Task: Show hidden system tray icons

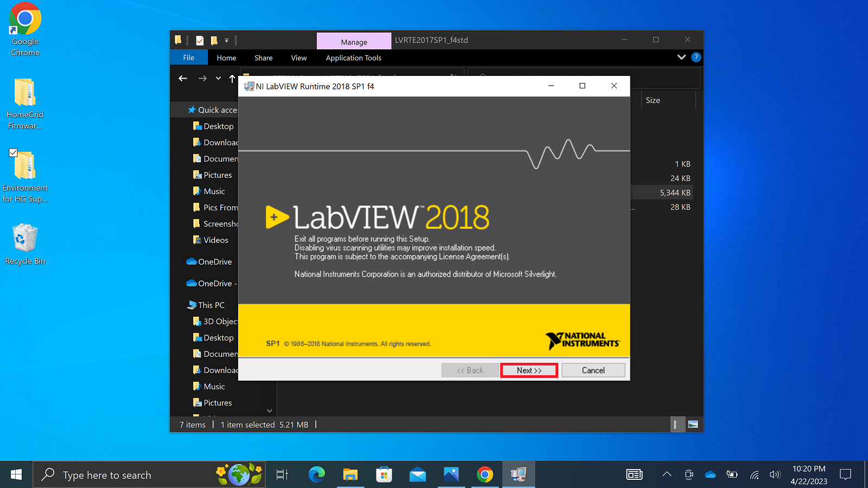Action: click(667, 474)
